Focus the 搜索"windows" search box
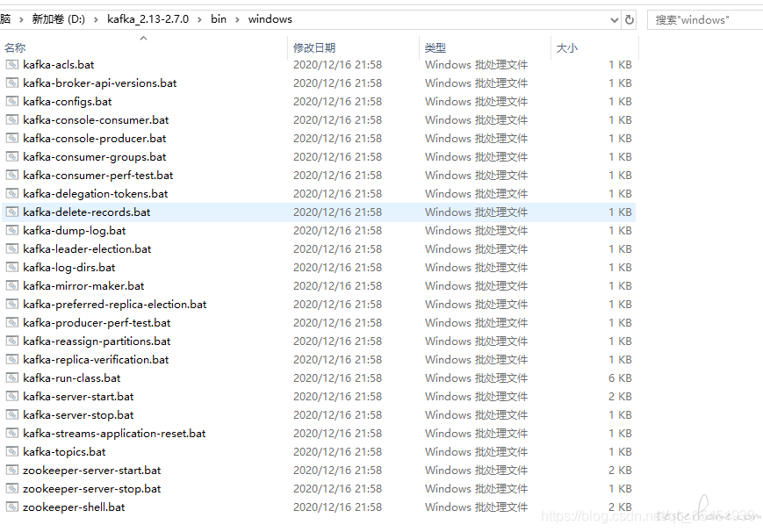The image size is (763, 532). 705,20
